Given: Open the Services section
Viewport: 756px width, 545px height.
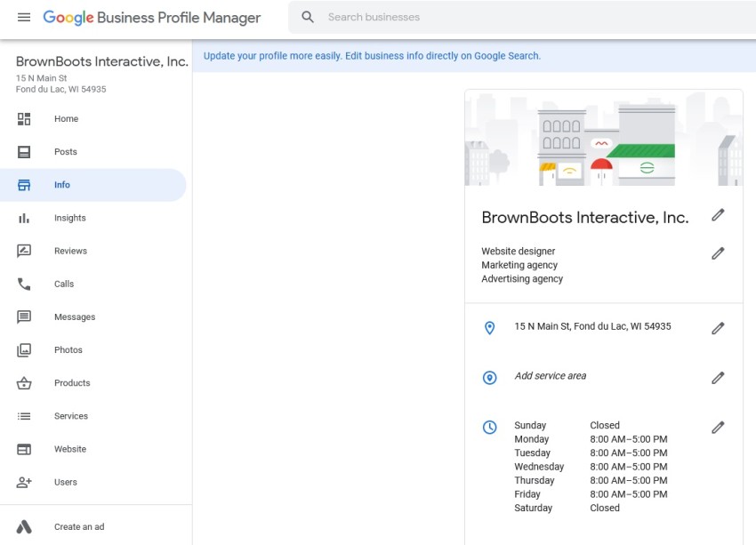Looking at the screenshot, I should click(x=71, y=415).
